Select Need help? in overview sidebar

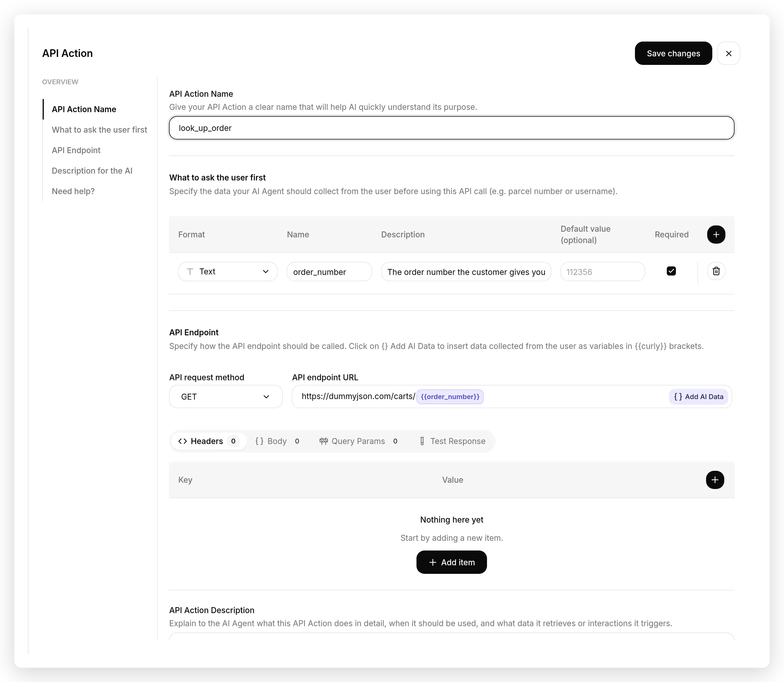73,192
